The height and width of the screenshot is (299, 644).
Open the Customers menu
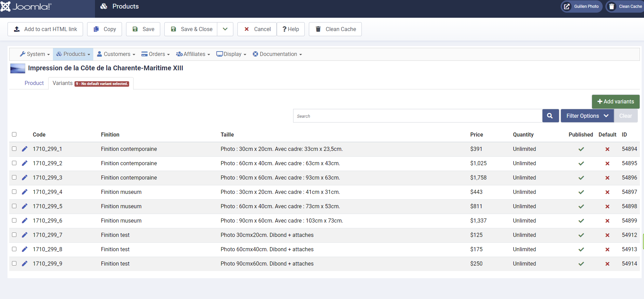(116, 54)
